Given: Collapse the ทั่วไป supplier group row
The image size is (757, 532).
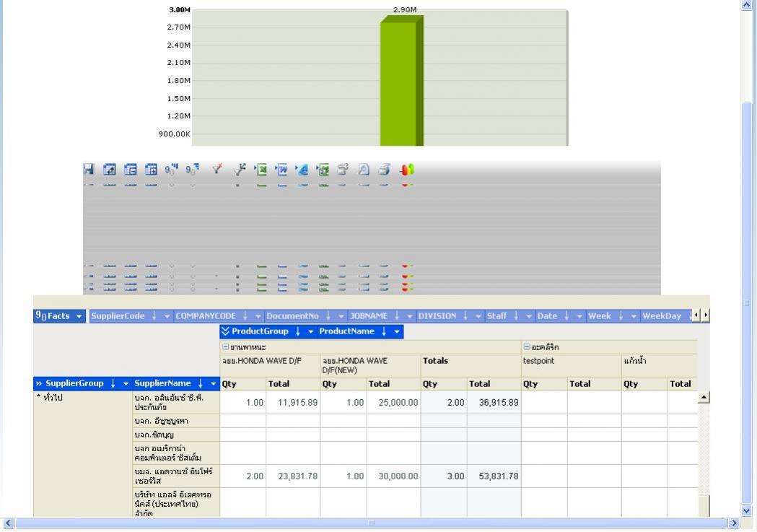Looking at the screenshot, I should point(39,397).
